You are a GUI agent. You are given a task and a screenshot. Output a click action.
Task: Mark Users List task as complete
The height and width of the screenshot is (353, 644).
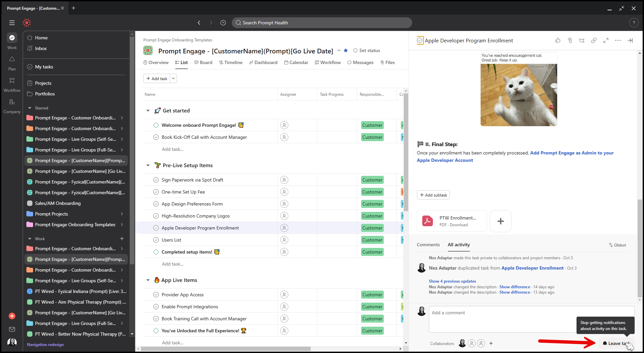pos(156,240)
